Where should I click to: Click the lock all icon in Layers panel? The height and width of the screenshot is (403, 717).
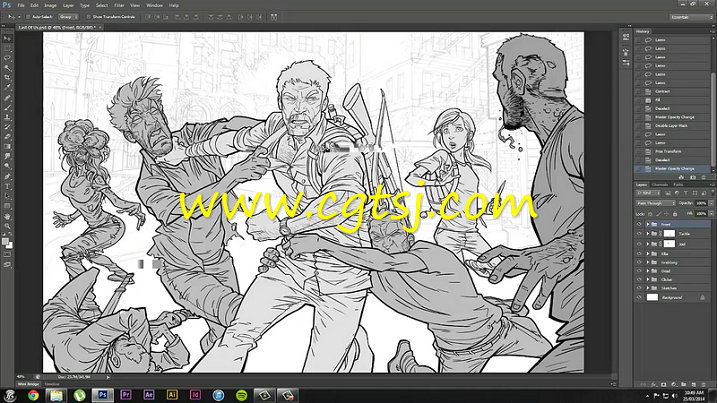pos(675,214)
